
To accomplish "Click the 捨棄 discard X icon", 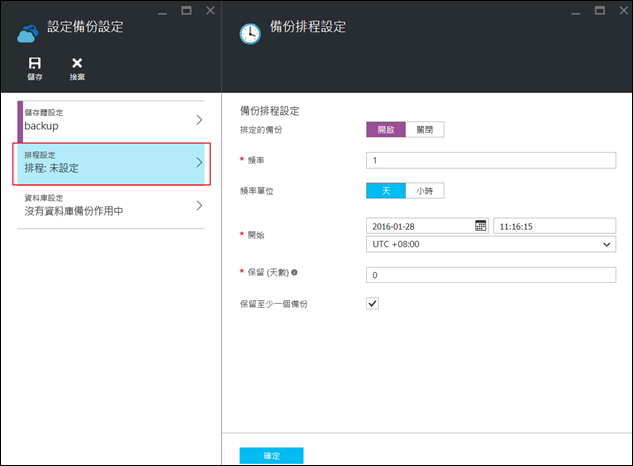I will (x=77, y=64).
